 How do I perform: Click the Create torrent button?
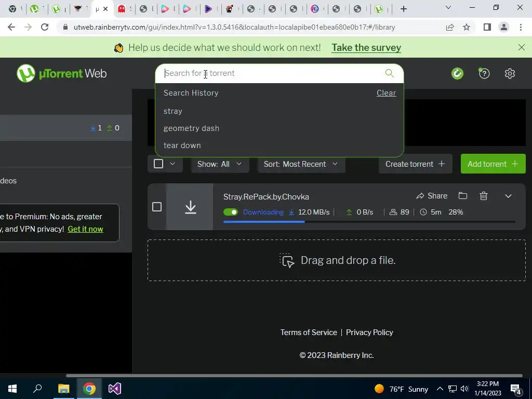[x=415, y=164]
